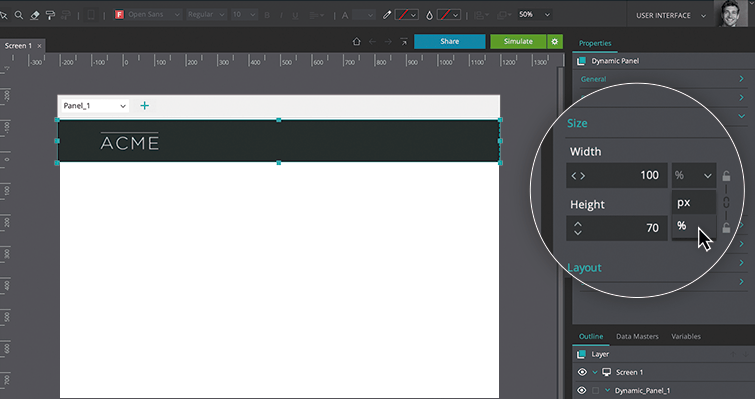The image size is (755, 399).
Task: Click the Share button
Action: point(450,41)
